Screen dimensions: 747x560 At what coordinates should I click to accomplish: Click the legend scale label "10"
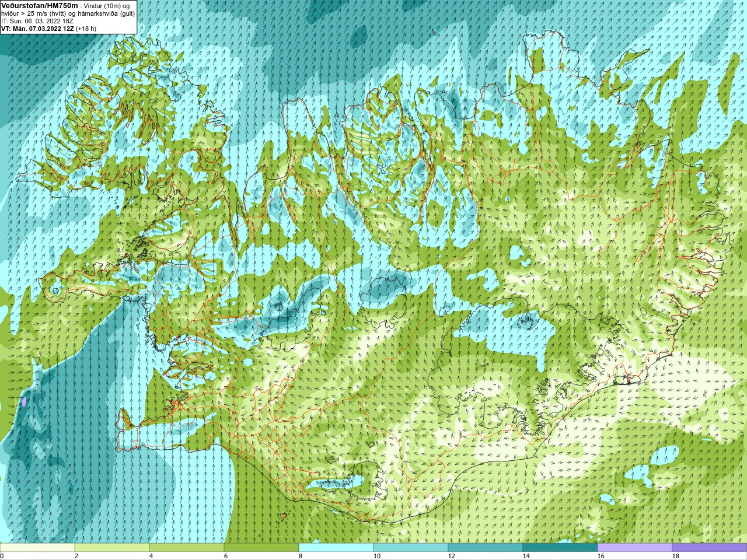pos(377,556)
